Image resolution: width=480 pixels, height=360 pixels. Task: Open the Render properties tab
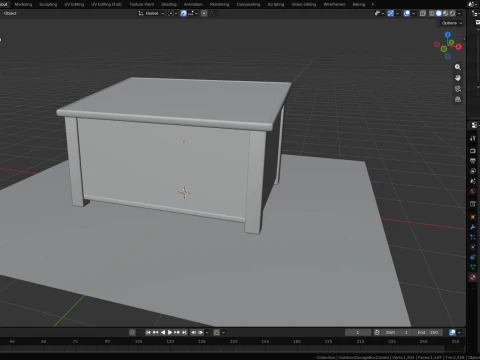(x=473, y=151)
